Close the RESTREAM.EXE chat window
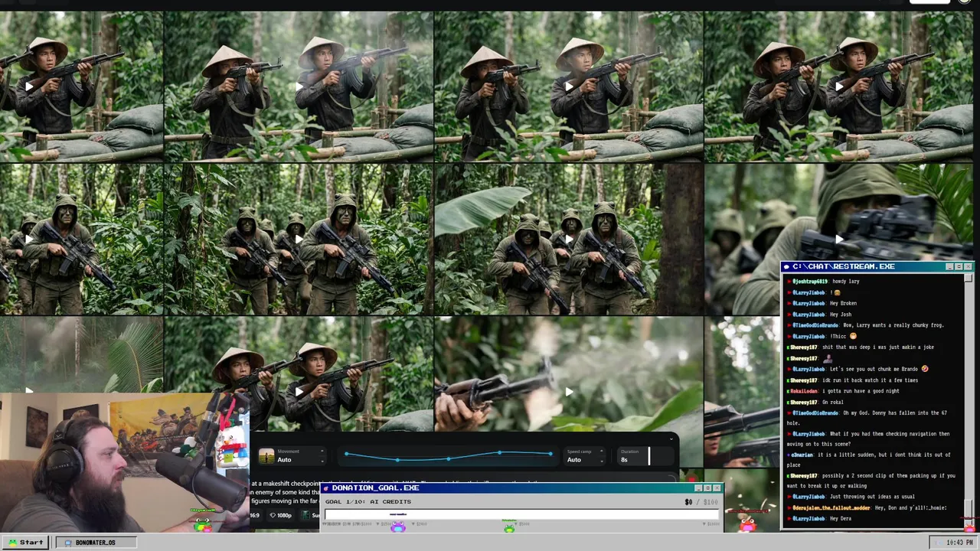 [968, 266]
